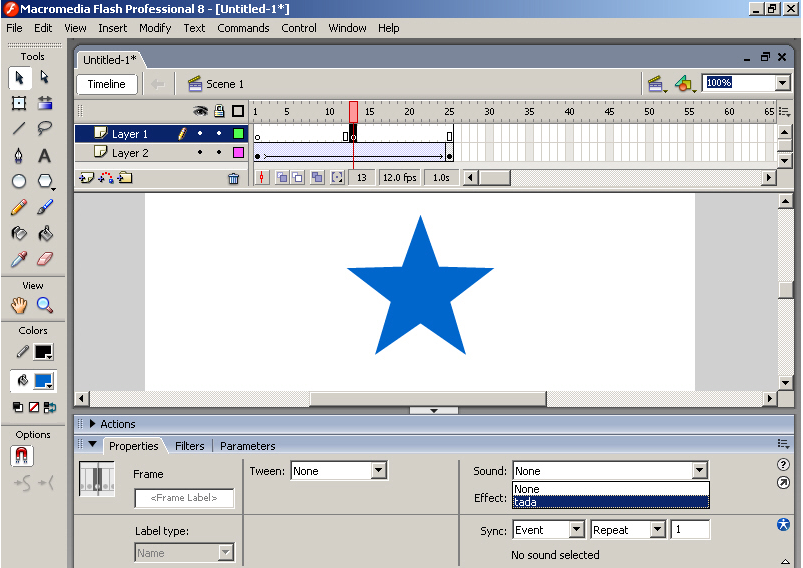
Task: Open the Commands menu
Action: point(243,28)
